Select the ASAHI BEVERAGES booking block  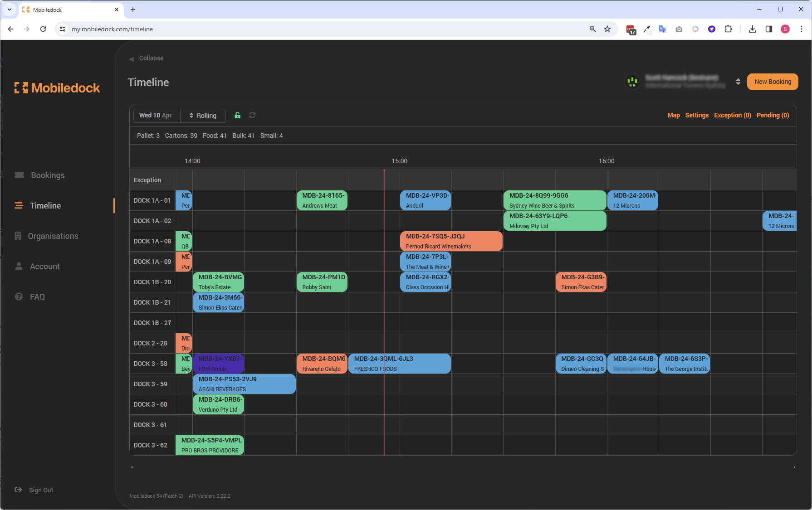pyautogui.click(x=244, y=384)
